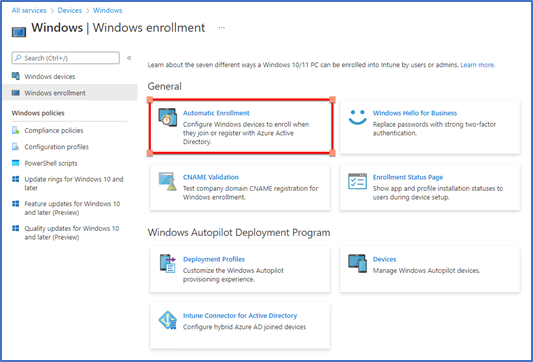Image resolution: width=533 pixels, height=362 pixels.
Task: Go to Windows breadcrumb
Action: click(107, 11)
